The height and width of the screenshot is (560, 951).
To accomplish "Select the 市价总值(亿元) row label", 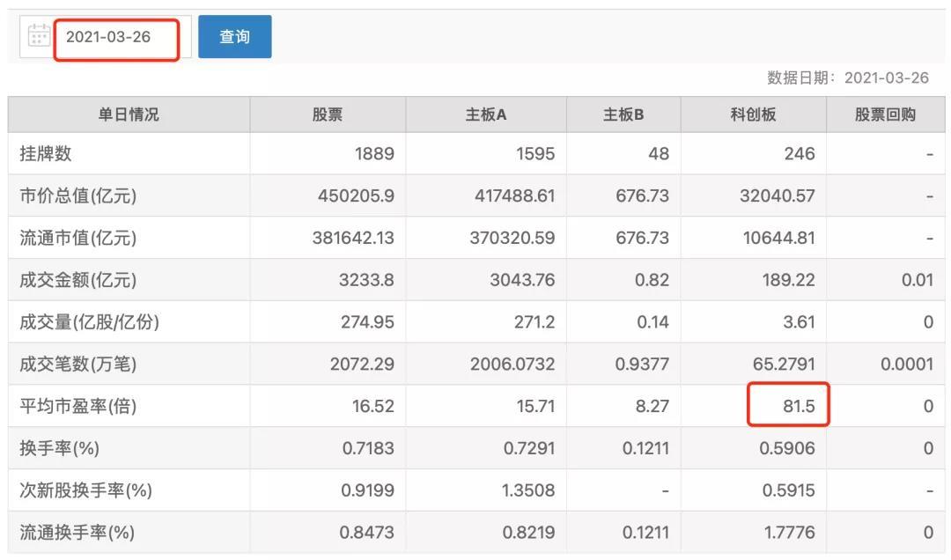I will tap(78, 195).
